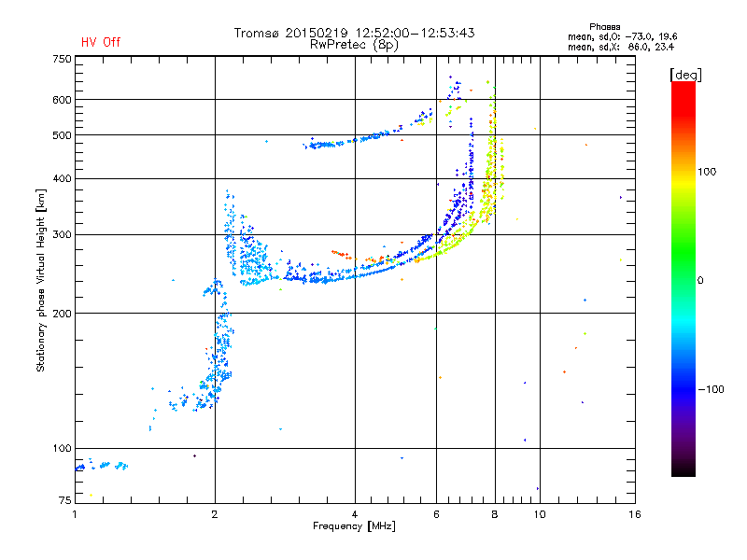Click the '10' frequency axis tick label
The height and width of the screenshot is (560, 747).
click(540, 514)
